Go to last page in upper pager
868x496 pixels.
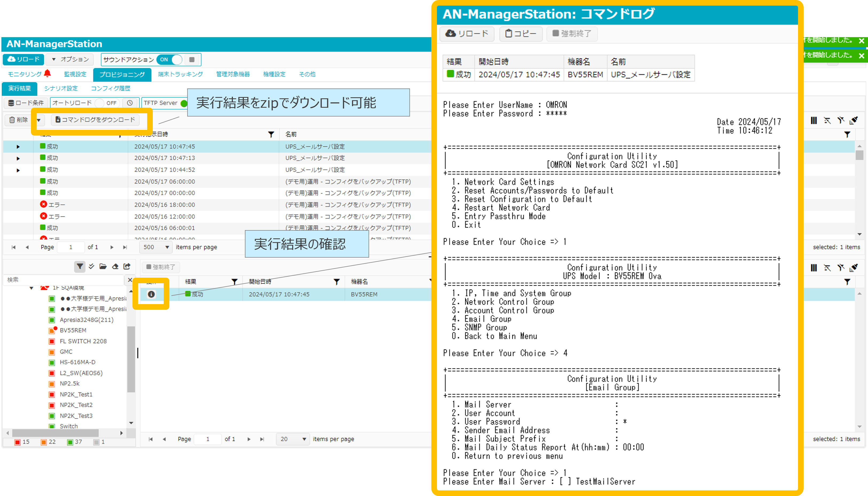pyautogui.click(x=125, y=247)
